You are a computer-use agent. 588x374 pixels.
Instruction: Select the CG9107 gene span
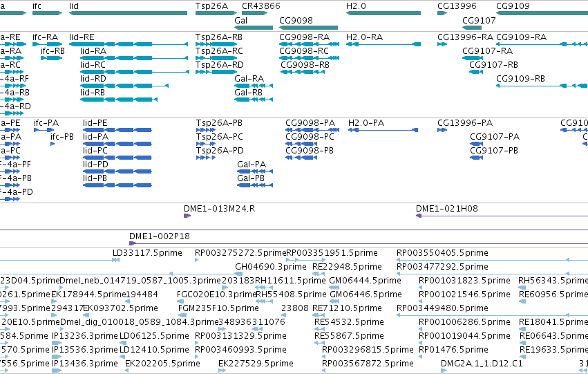(x=472, y=28)
